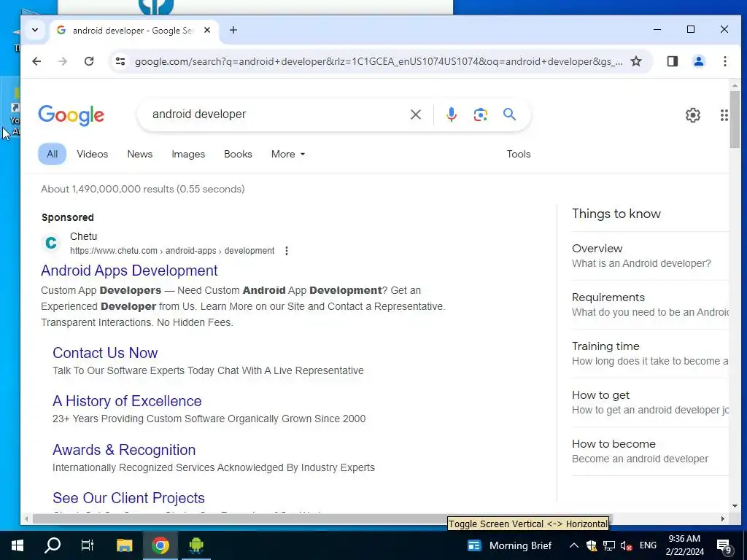This screenshot has height=560, width=747.
Task: Click the network tray icon
Action: click(x=609, y=545)
